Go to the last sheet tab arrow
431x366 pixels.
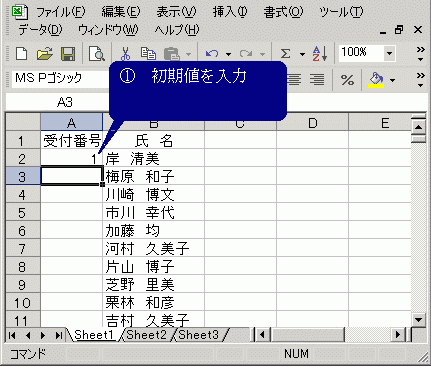(x=59, y=335)
